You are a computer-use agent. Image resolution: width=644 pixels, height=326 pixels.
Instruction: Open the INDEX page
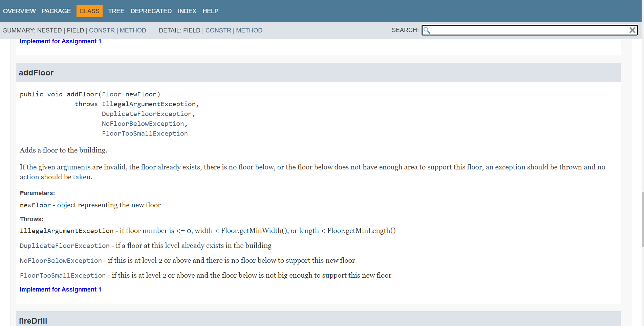[187, 11]
